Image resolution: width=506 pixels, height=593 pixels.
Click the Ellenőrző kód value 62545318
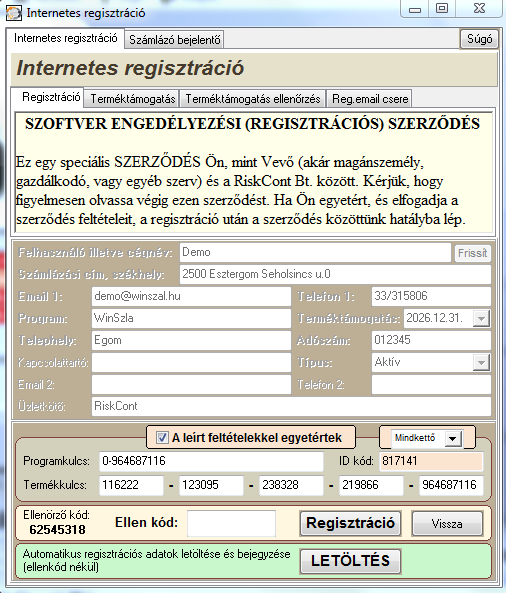click(x=57, y=529)
